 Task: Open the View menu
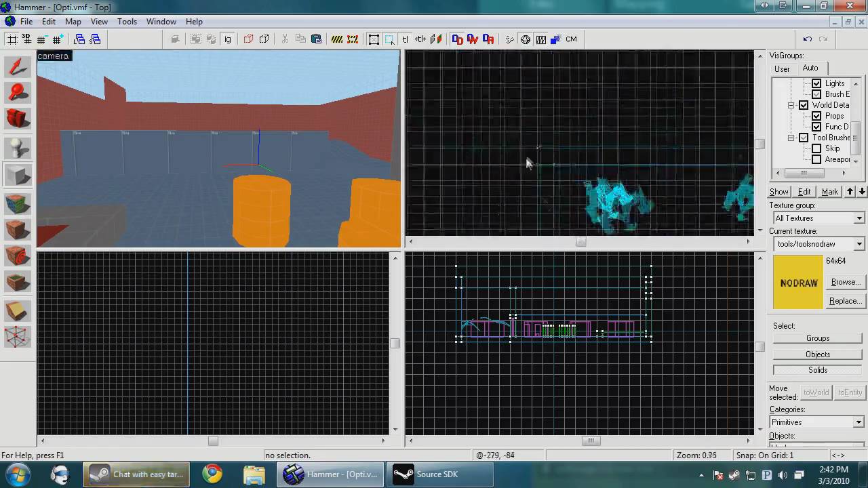pyautogui.click(x=99, y=22)
